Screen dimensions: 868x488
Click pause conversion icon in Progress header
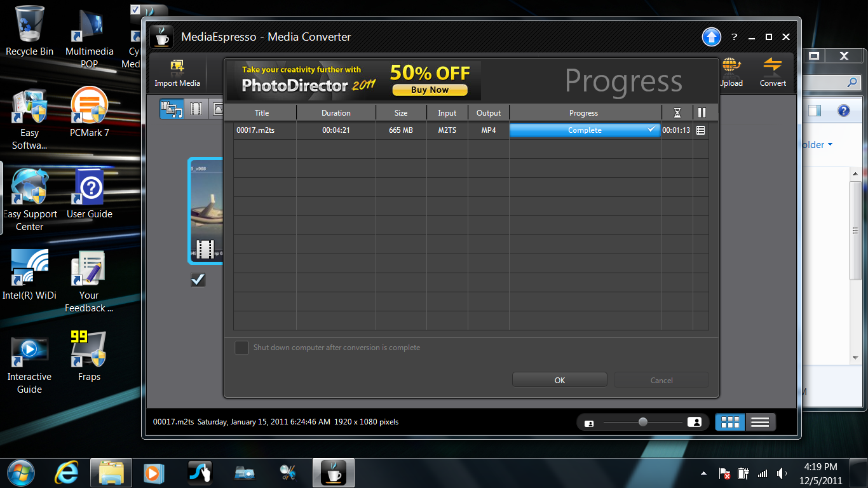pyautogui.click(x=702, y=112)
